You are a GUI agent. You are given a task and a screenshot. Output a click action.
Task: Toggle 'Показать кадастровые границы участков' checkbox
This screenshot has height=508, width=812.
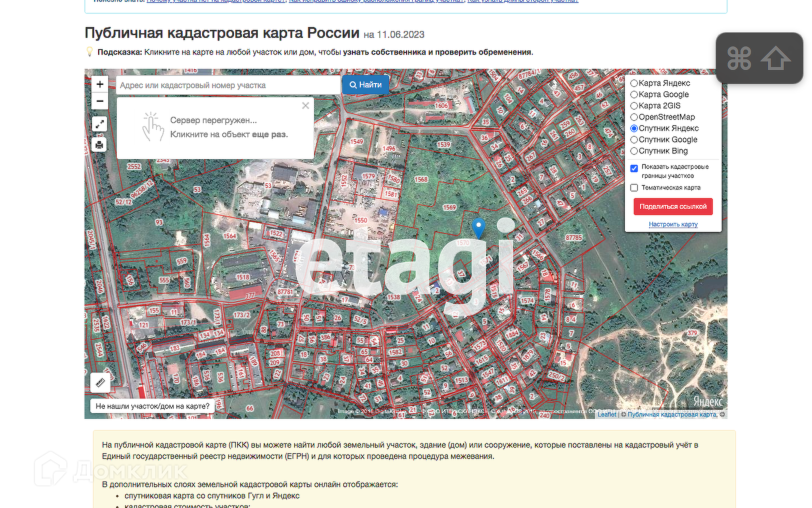pyautogui.click(x=634, y=168)
